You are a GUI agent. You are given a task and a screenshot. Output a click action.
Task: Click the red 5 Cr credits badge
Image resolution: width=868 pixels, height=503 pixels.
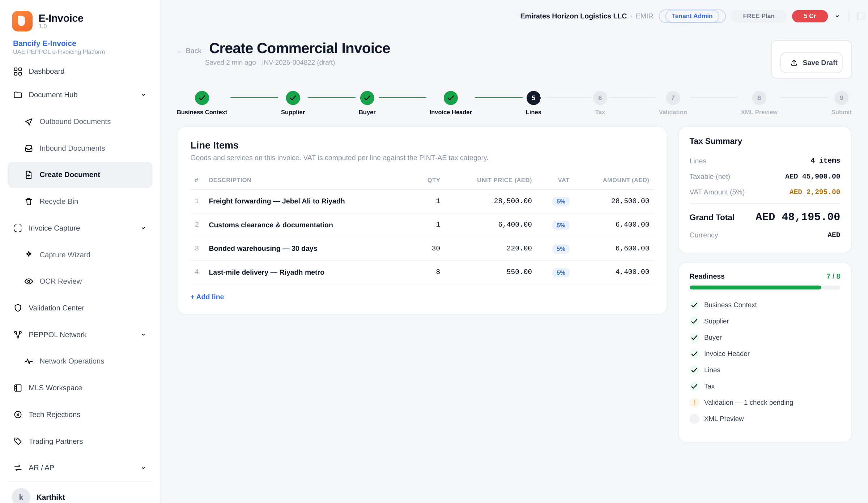click(x=810, y=16)
